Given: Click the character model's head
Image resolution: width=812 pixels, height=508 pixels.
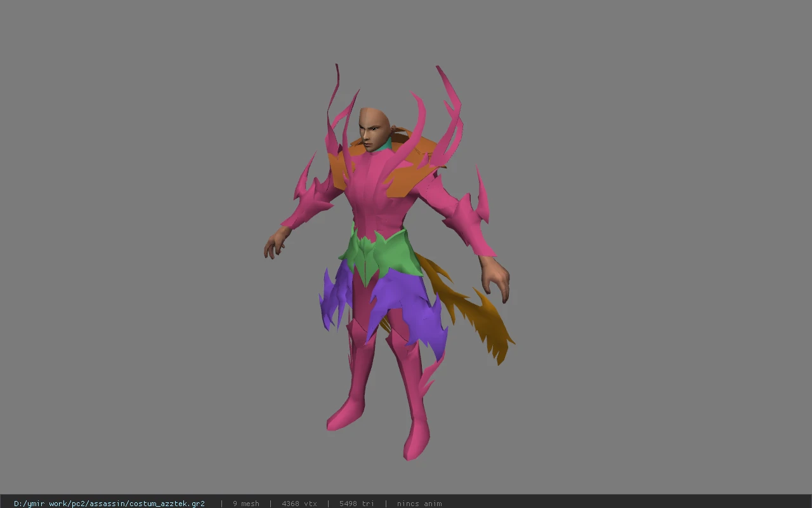Looking at the screenshot, I should tap(374, 129).
